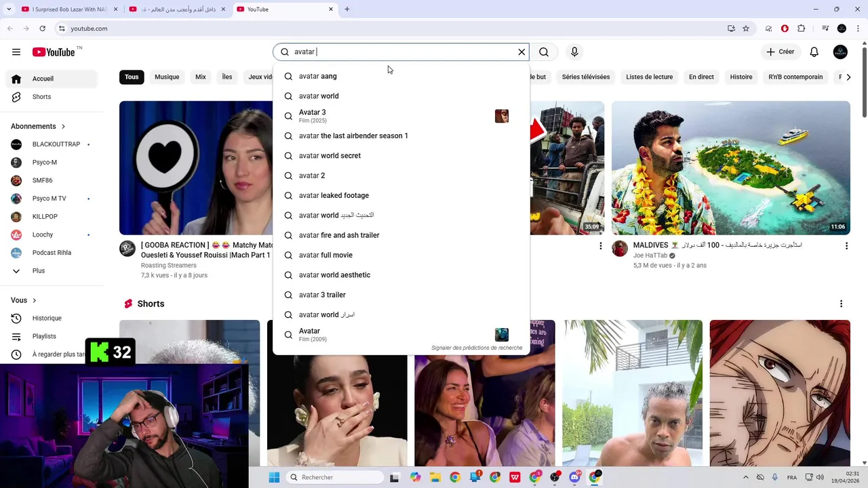Open the tab search dropdown arrow
This screenshot has height=488, width=868.
tap(9, 9)
